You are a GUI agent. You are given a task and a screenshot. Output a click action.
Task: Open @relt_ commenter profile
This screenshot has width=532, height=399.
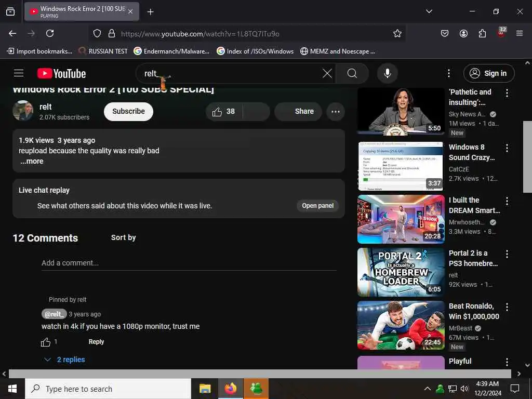[x=54, y=314]
